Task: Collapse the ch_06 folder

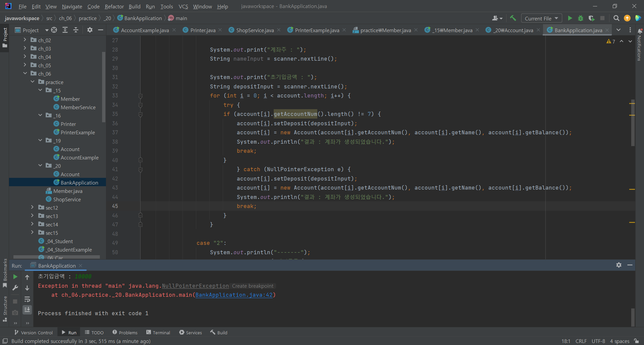Action: click(x=25, y=73)
